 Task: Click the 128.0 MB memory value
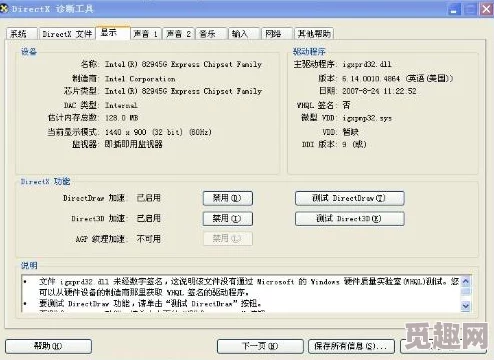(x=122, y=118)
